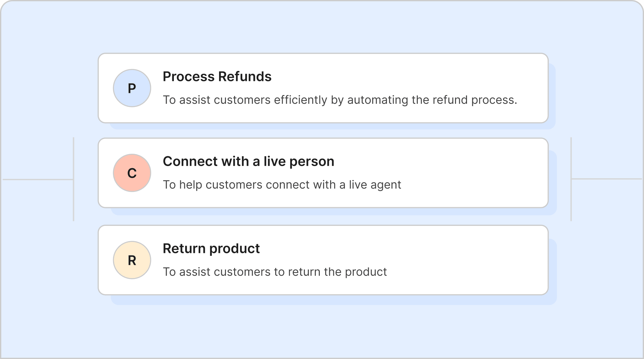Select the Process Refunds title
644x359 pixels.
217,77
